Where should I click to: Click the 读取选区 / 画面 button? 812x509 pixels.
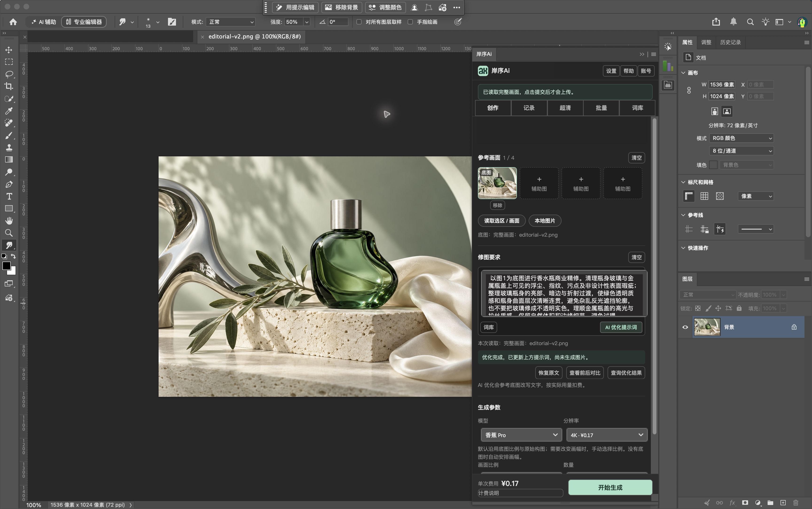pos(501,221)
